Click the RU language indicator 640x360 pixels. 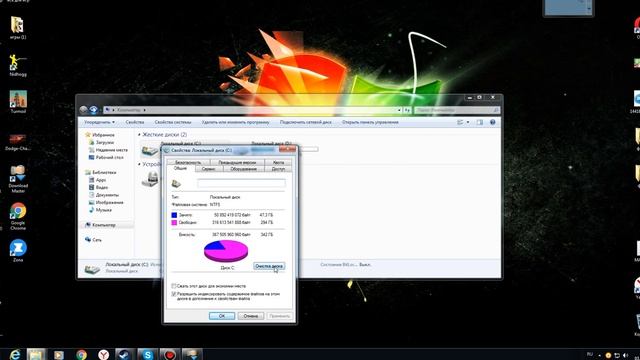point(589,354)
